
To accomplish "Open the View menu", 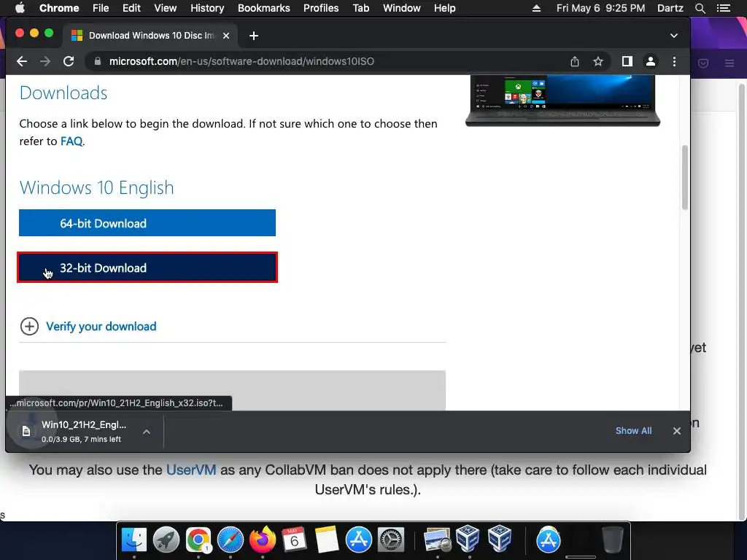I will coord(166,8).
